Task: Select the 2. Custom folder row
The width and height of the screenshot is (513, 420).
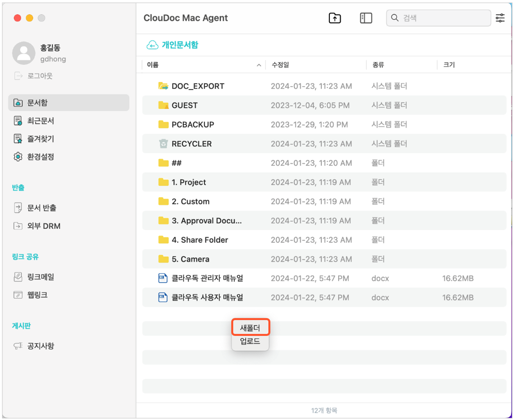Action: [324, 201]
